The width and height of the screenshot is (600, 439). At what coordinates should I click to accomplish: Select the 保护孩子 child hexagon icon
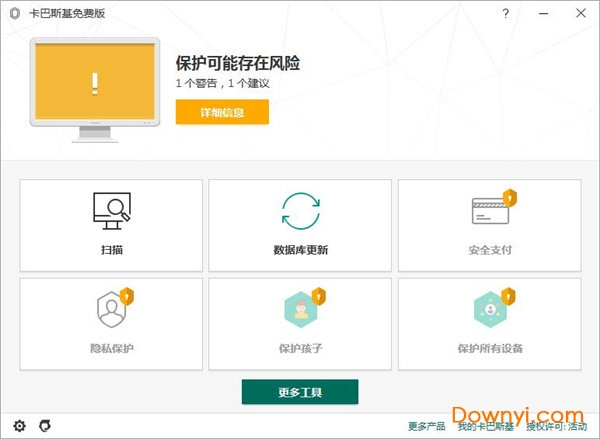point(300,309)
